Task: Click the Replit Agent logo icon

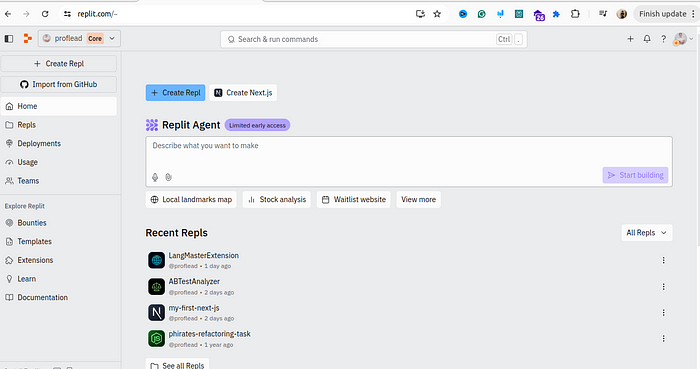Action: tap(152, 125)
